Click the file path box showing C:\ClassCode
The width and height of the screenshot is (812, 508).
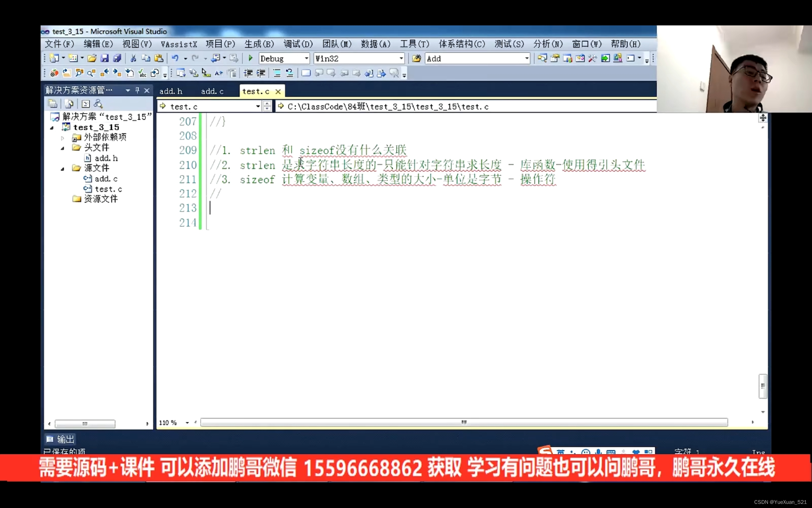coord(466,106)
